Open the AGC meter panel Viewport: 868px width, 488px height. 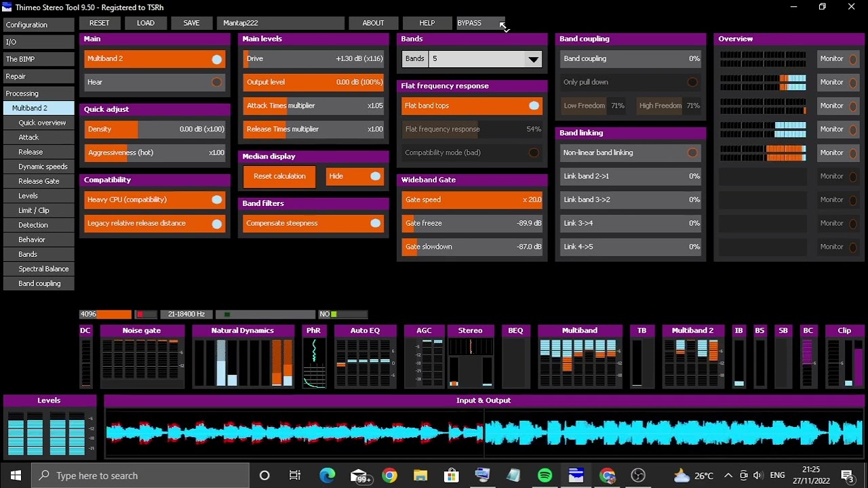click(x=424, y=357)
